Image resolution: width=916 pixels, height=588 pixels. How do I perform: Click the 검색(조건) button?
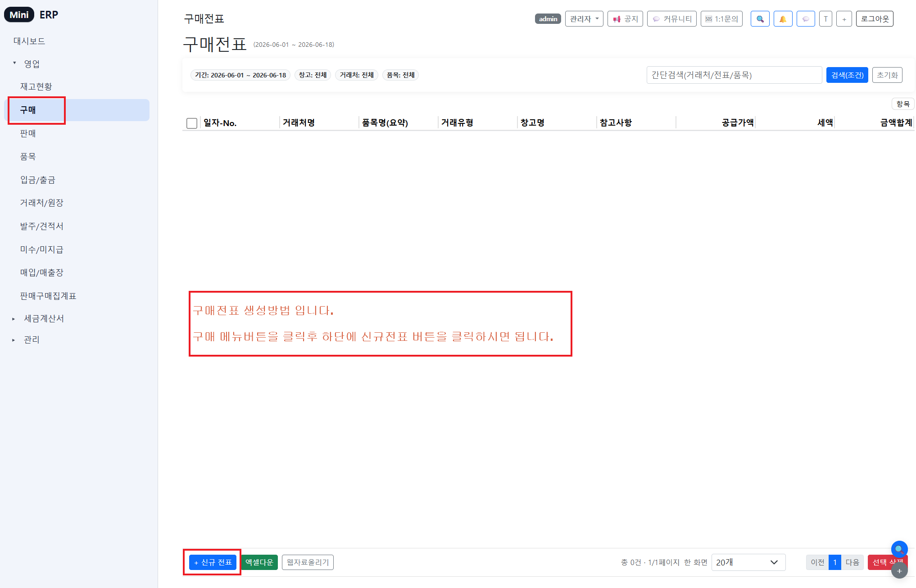pyautogui.click(x=847, y=75)
